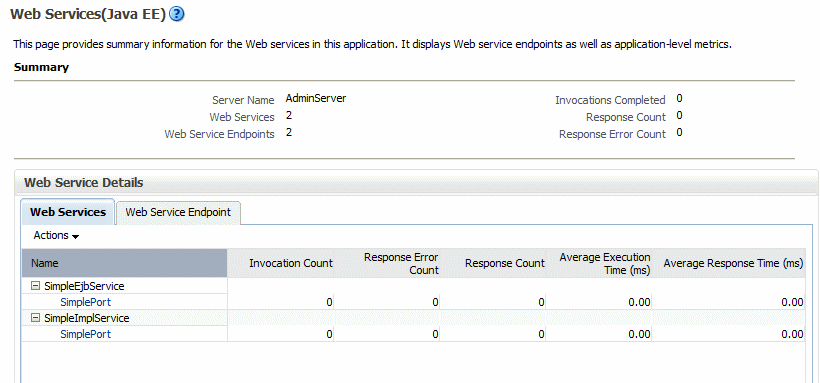Select the SimpleEjbService row name
Viewport: 820px width, 383px height.
click(84, 286)
